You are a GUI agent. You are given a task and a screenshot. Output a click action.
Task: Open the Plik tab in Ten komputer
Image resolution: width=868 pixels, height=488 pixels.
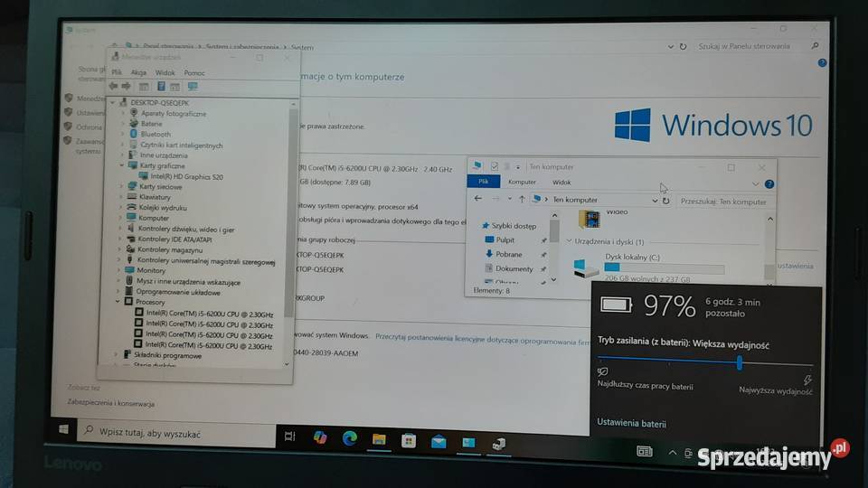[483, 182]
